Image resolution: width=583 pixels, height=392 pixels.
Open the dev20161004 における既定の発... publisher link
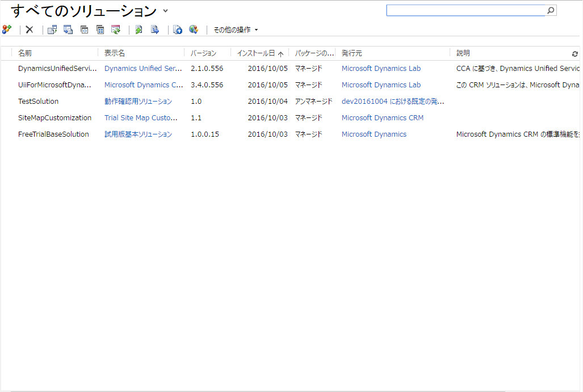pyautogui.click(x=393, y=102)
